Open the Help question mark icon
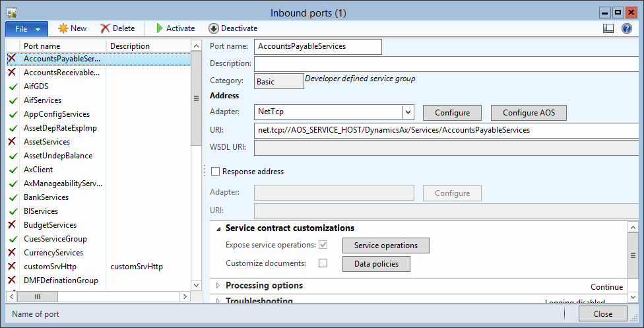Viewport: 644px width, 328px height. [x=627, y=28]
